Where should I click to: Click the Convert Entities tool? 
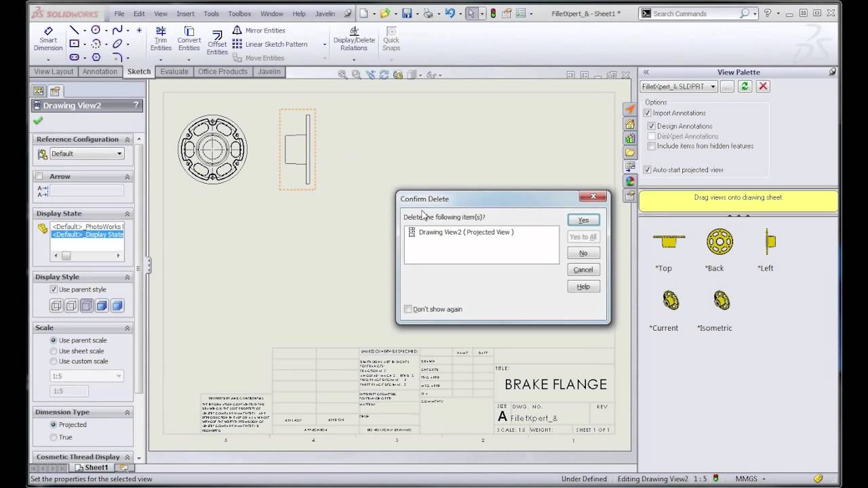189,39
